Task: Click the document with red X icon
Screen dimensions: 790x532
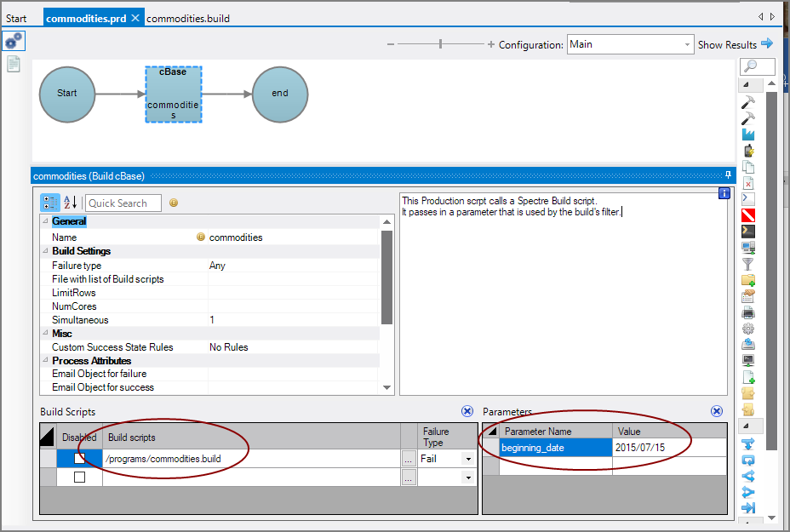Action: (x=748, y=183)
